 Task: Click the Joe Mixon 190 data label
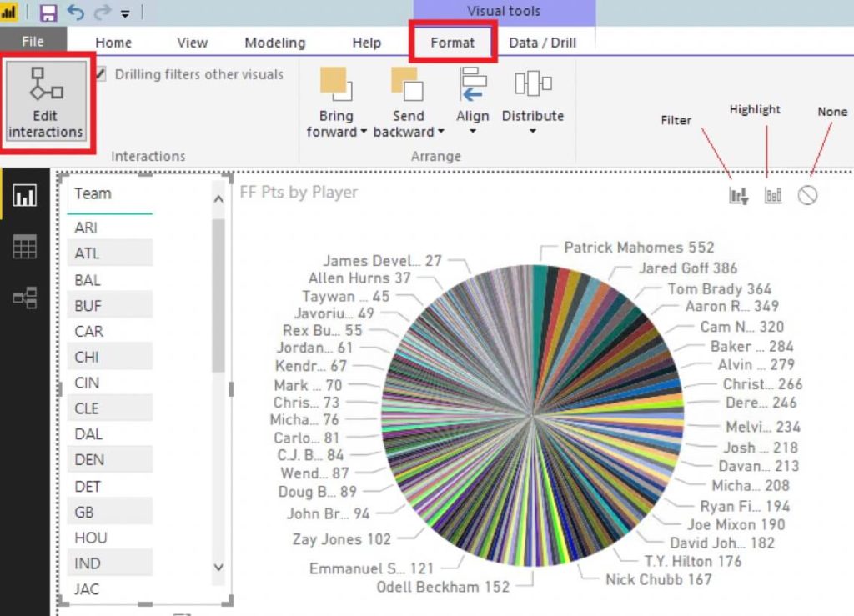[x=736, y=524]
